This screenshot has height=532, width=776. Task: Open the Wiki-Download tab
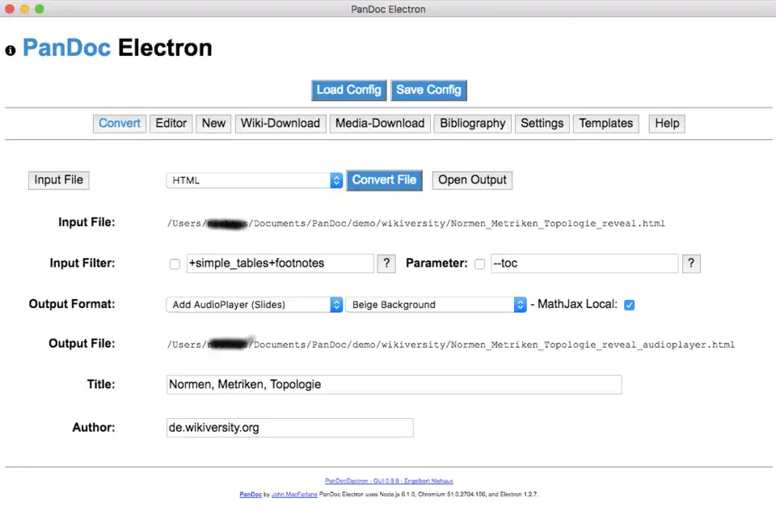pos(280,124)
